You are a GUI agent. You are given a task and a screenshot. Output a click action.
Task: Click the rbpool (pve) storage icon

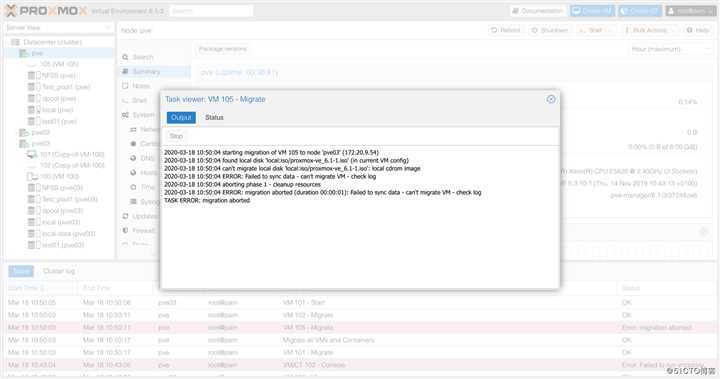pos(35,98)
